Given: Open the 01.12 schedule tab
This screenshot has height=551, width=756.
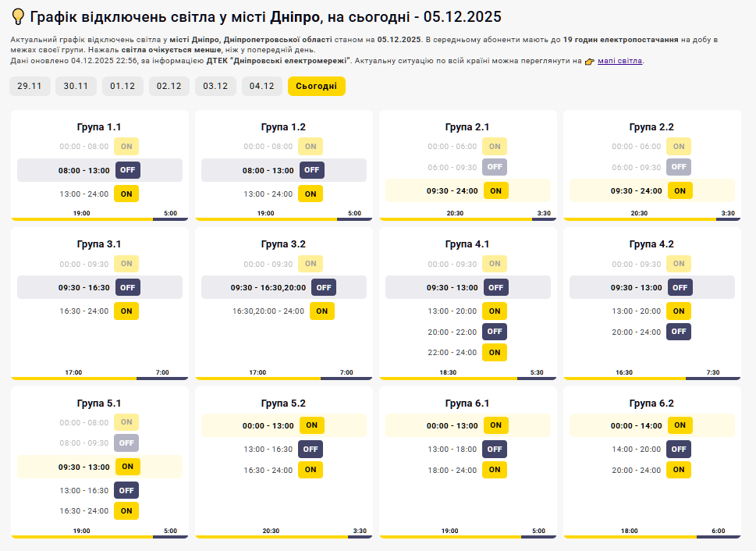Looking at the screenshot, I should click(122, 86).
